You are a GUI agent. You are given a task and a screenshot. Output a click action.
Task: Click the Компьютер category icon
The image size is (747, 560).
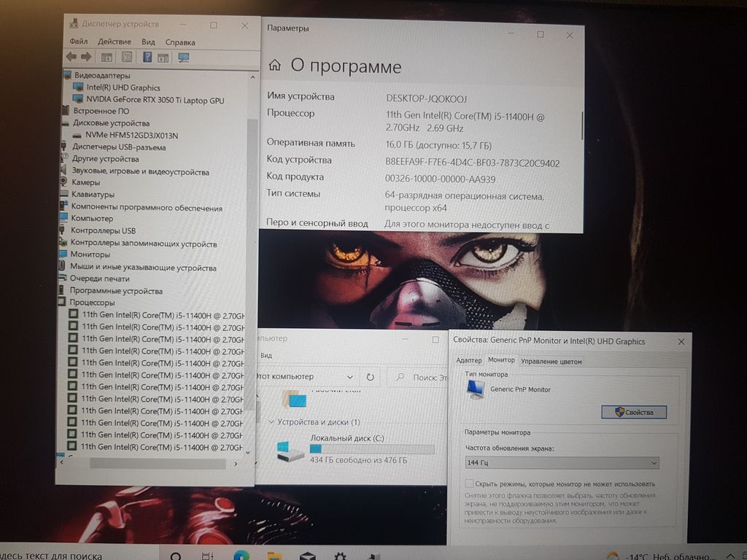pos(63,217)
